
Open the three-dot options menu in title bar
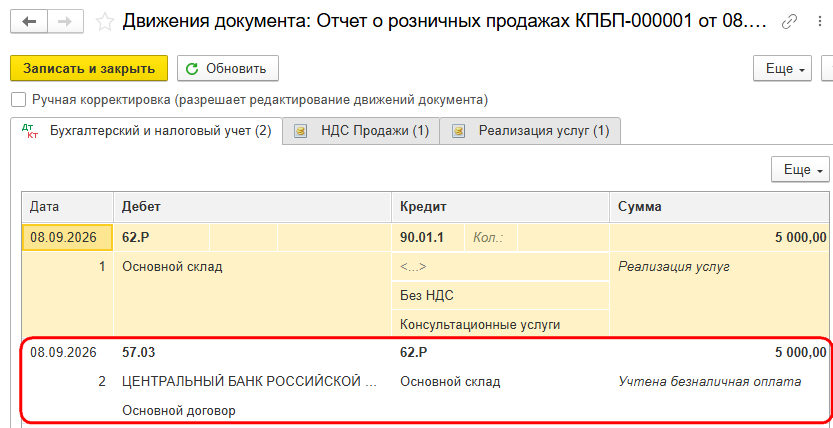click(821, 22)
